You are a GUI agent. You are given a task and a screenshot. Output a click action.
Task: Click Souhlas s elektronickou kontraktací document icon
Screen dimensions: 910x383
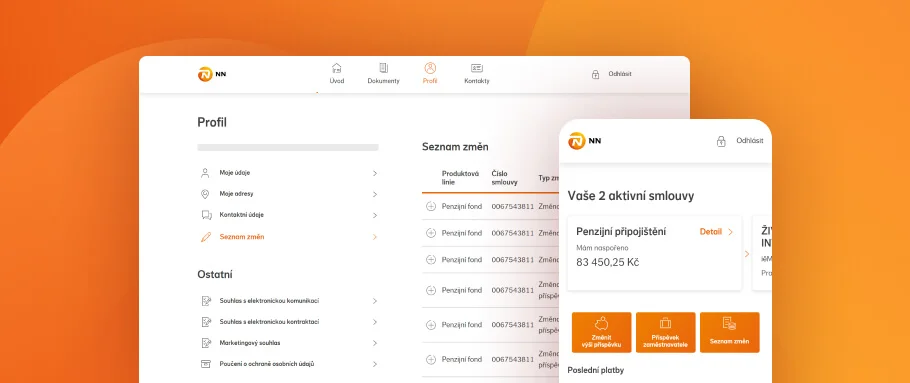coord(205,321)
